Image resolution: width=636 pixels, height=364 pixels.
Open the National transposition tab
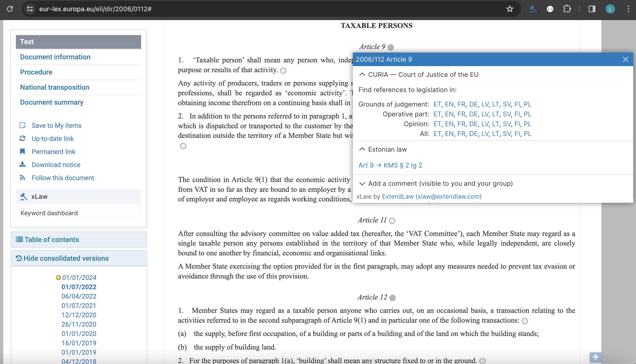pyautogui.click(x=55, y=87)
